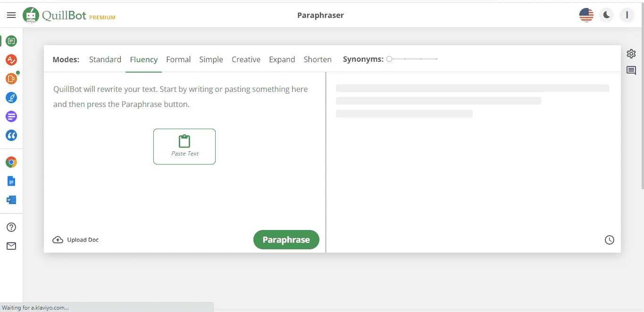Open the Google Docs extension icon
Screen dimensions: 644x312
(11, 181)
